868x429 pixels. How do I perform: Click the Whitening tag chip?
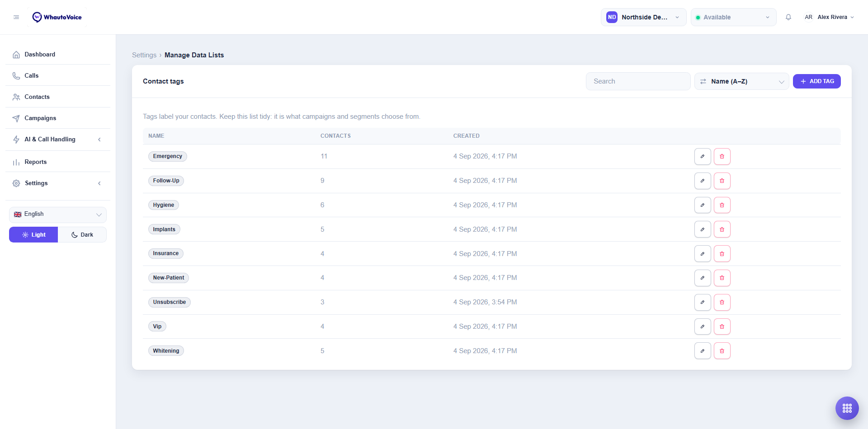(x=166, y=351)
